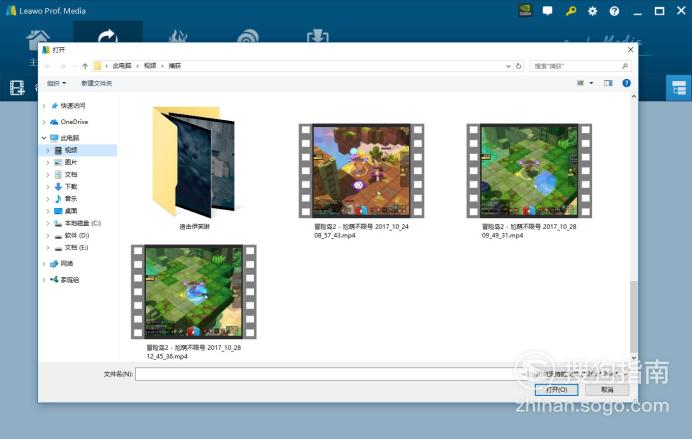This screenshot has height=439, width=692.
Task: Toggle the list view panel icon in Leawo
Action: point(679,88)
